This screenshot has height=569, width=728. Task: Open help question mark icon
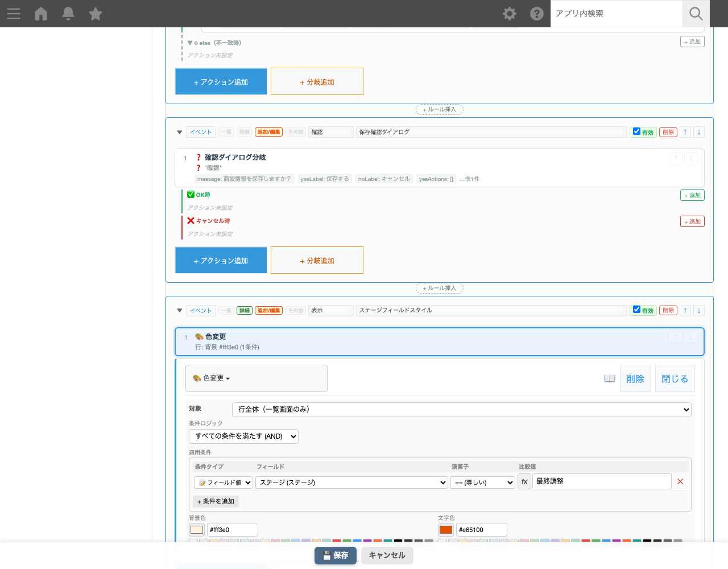click(537, 14)
